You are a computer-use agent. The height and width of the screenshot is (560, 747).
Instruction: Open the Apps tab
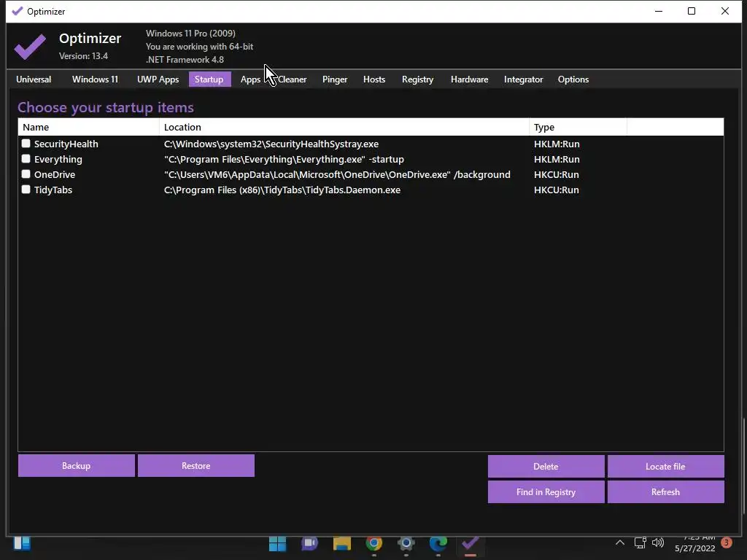[x=250, y=79]
